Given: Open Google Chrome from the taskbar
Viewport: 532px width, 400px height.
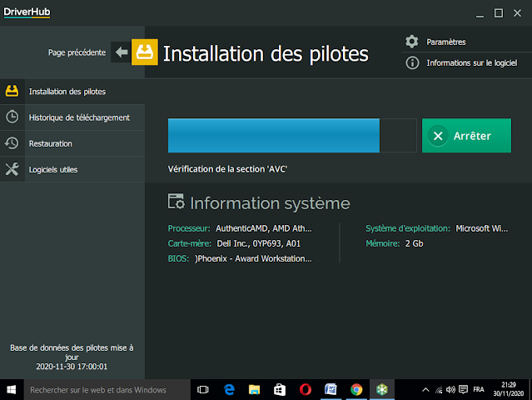Looking at the screenshot, I should pyautogui.click(x=356, y=389).
